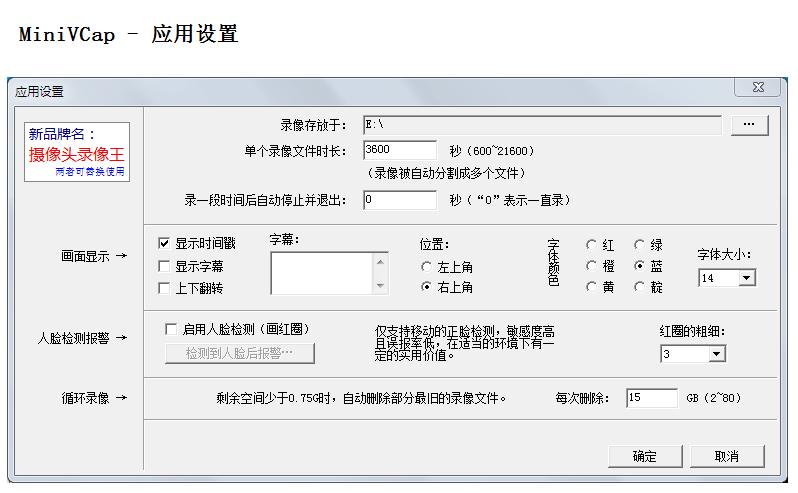Viewport: 798px width, 493px height.
Task: Choose 靛 font color radio button
Action: 639,287
